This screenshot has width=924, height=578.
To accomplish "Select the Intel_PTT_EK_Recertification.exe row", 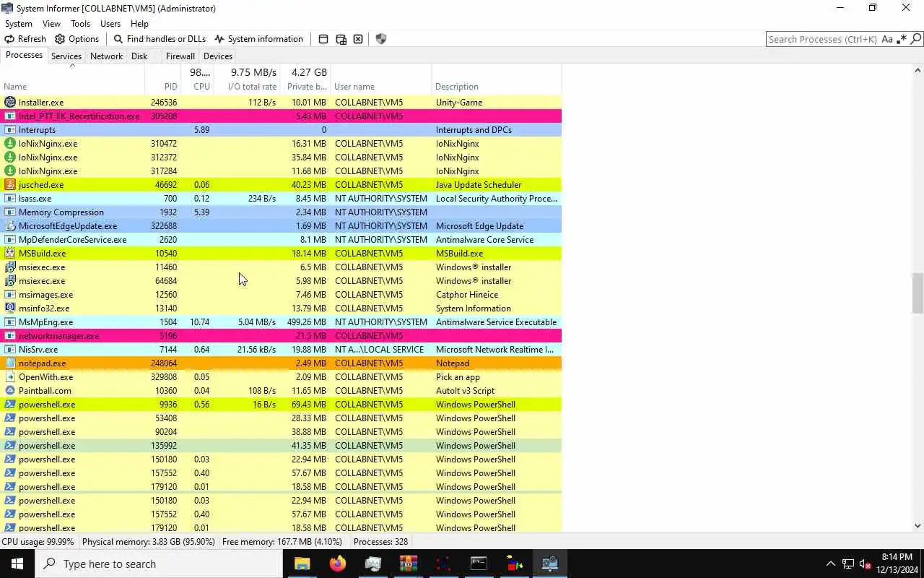I will (281, 116).
